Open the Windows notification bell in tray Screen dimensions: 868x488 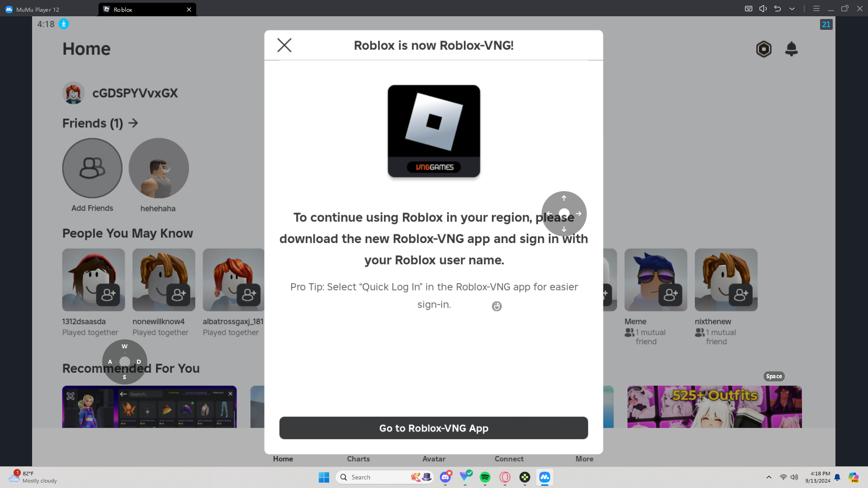[x=837, y=477]
